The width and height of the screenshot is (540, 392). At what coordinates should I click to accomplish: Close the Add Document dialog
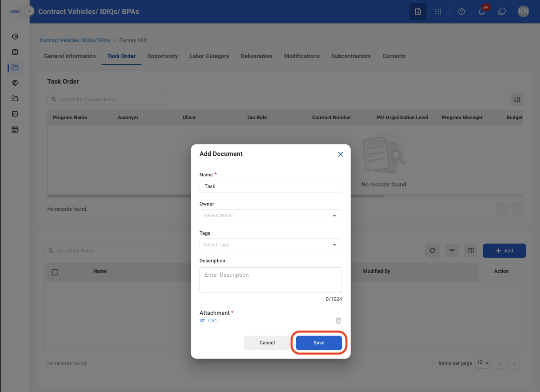[340, 154]
